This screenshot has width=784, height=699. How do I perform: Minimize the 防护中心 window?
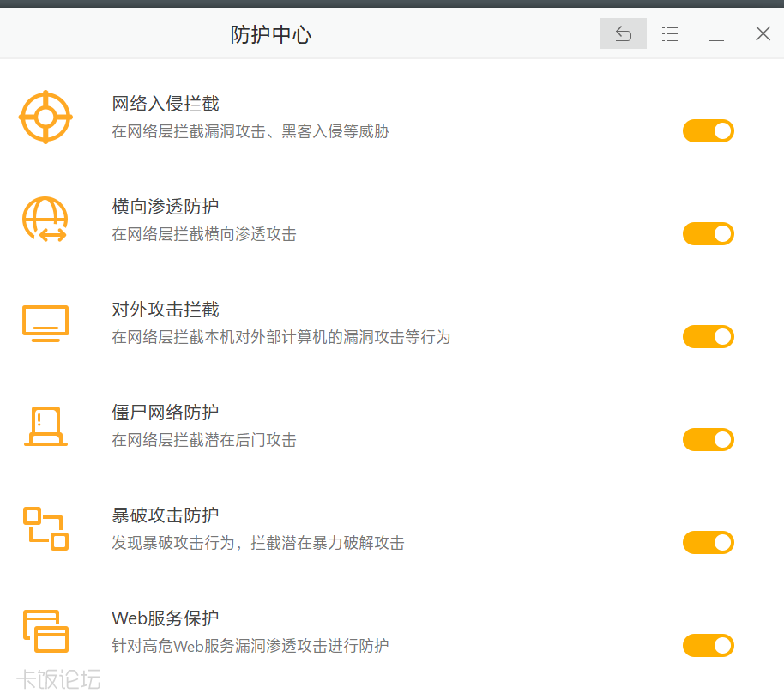(716, 34)
